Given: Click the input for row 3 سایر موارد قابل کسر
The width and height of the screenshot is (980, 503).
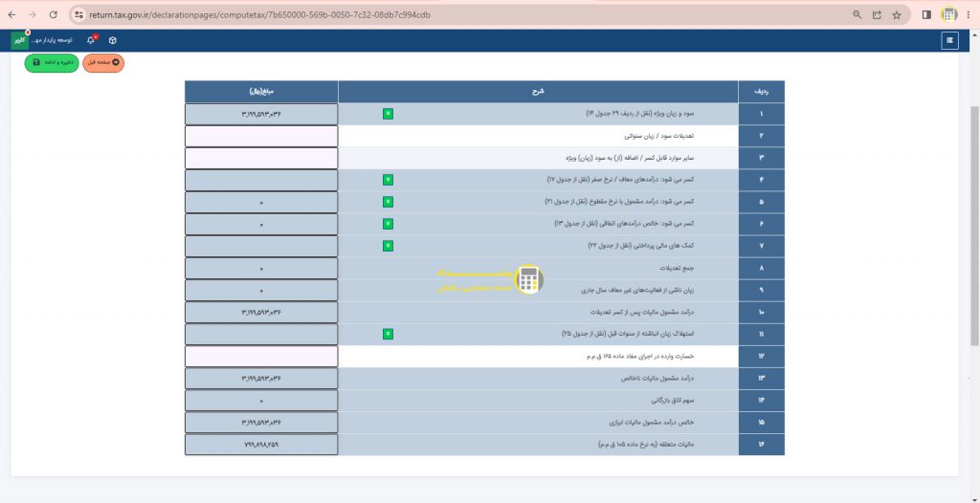Looking at the screenshot, I should pyautogui.click(x=261, y=158).
